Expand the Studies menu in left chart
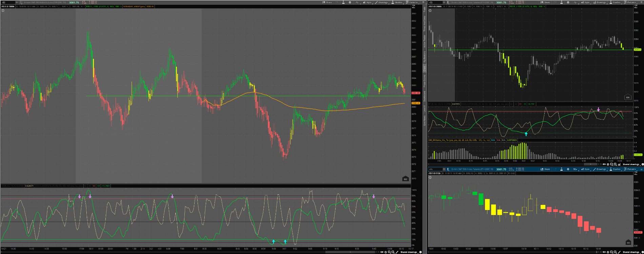This screenshot has height=254, width=644. pos(397,2)
